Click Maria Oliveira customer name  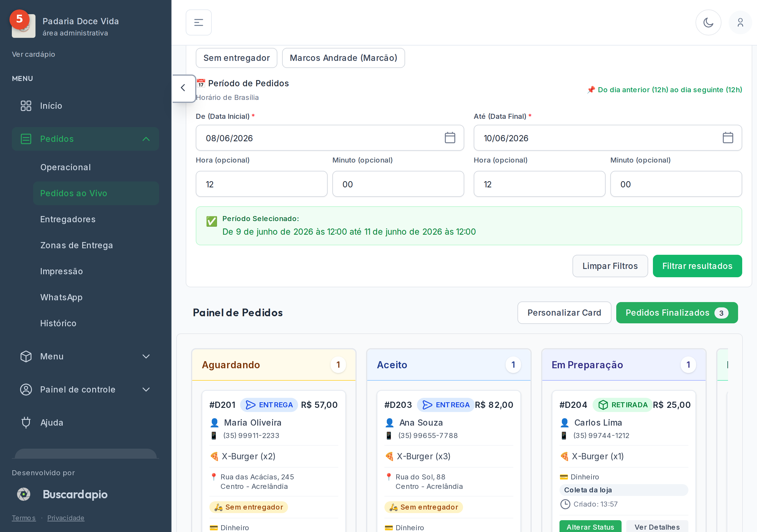point(253,423)
